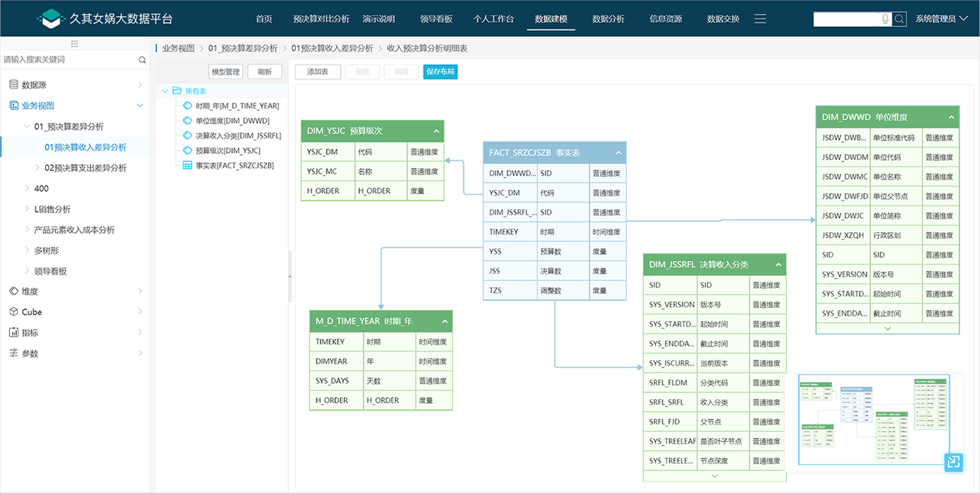Open the 领导看板 top menu item

(x=436, y=19)
